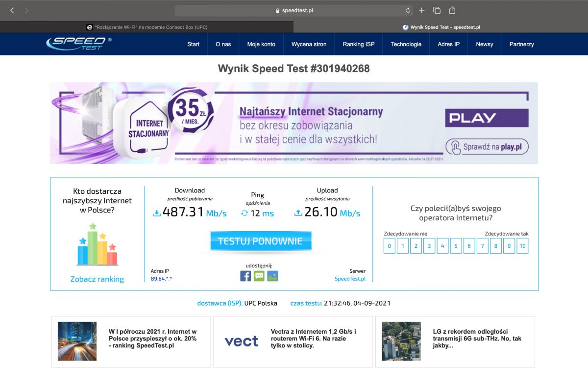This screenshot has height=368, width=588.
Task: Click the city traffic article thumbnail
Action: pyautogui.click(x=77, y=342)
